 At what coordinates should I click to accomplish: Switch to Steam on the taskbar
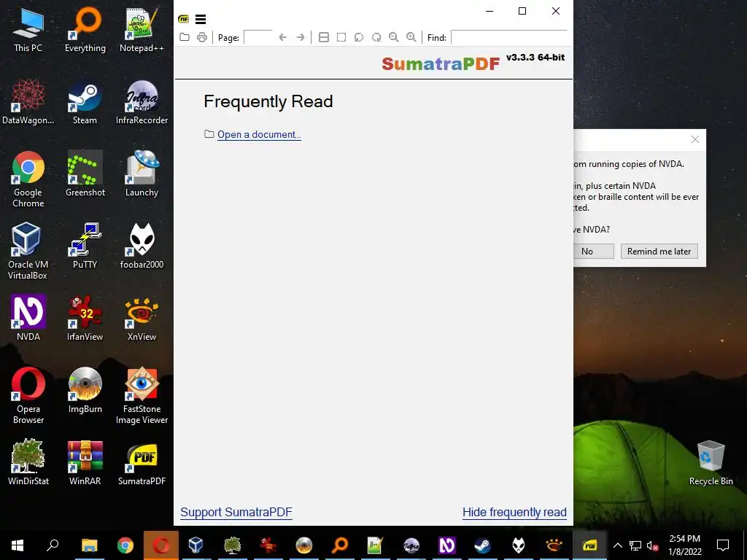coord(482,545)
